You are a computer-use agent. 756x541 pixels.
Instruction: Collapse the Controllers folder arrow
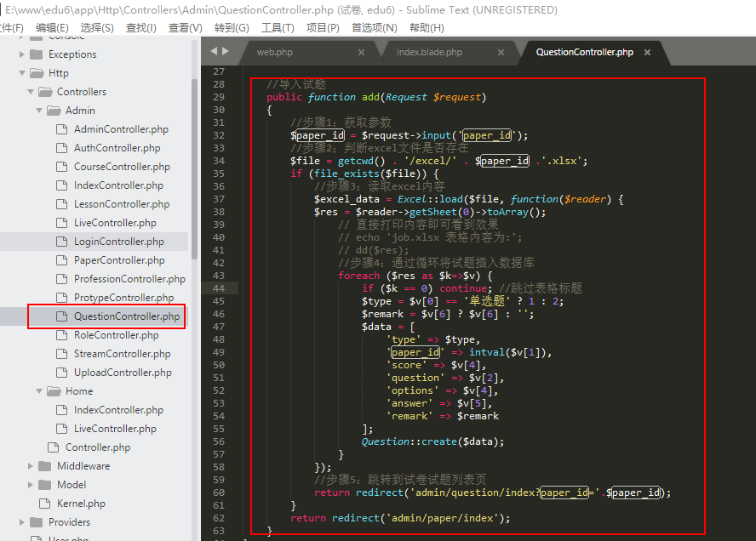point(30,92)
